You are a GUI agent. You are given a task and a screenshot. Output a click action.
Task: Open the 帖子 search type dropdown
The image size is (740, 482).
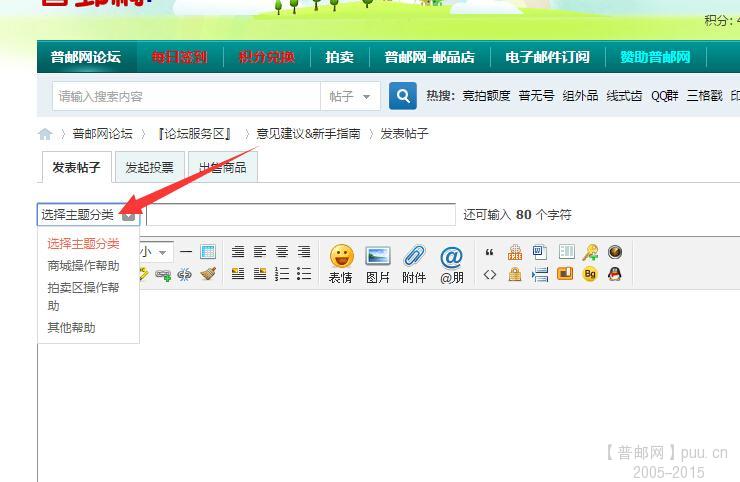click(350, 96)
